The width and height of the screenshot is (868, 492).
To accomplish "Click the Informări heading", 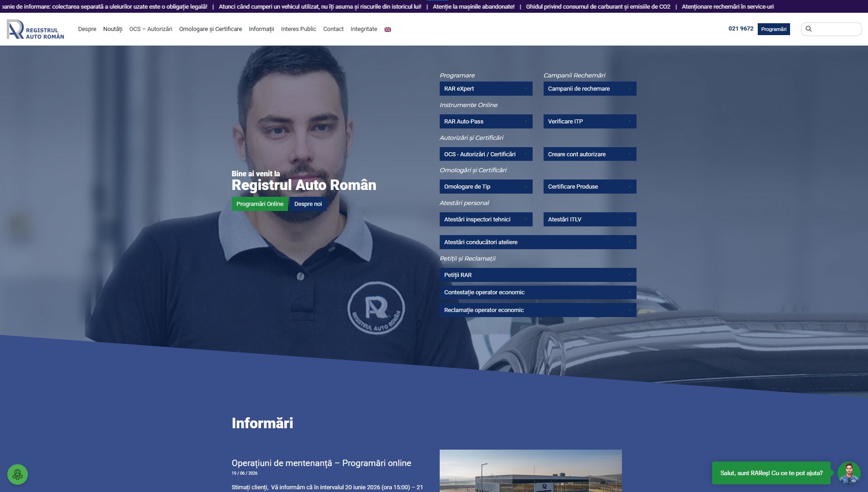I will (x=262, y=423).
